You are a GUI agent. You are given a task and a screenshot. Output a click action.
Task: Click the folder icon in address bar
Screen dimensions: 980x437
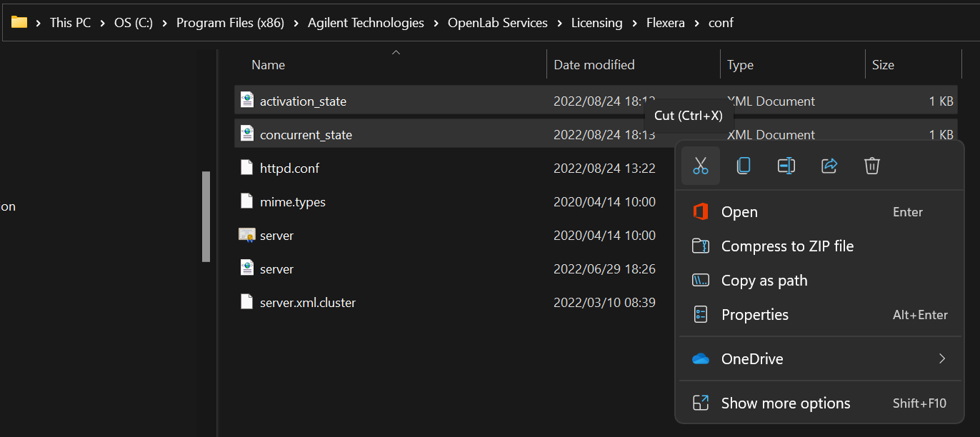click(x=19, y=22)
